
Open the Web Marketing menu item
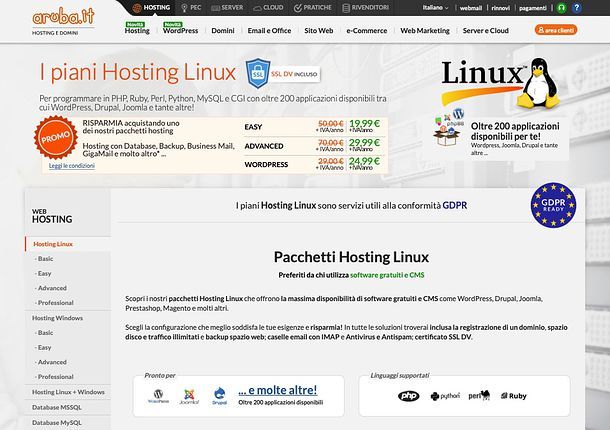pos(425,30)
